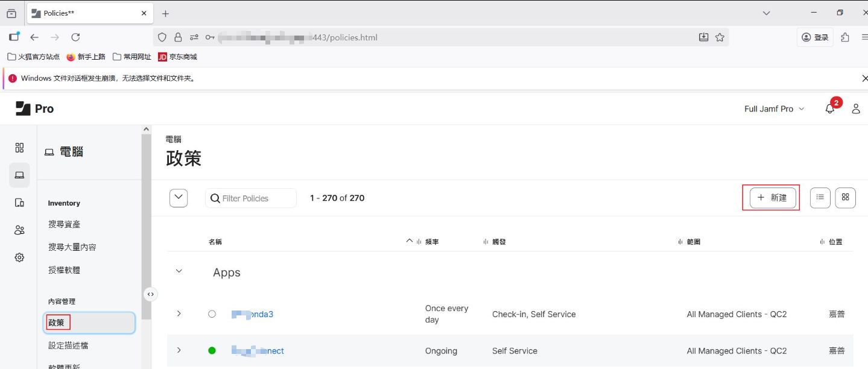Toggle the sidebar collapse handle
Image resolution: width=868 pixels, height=369 pixels.
pos(150,294)
